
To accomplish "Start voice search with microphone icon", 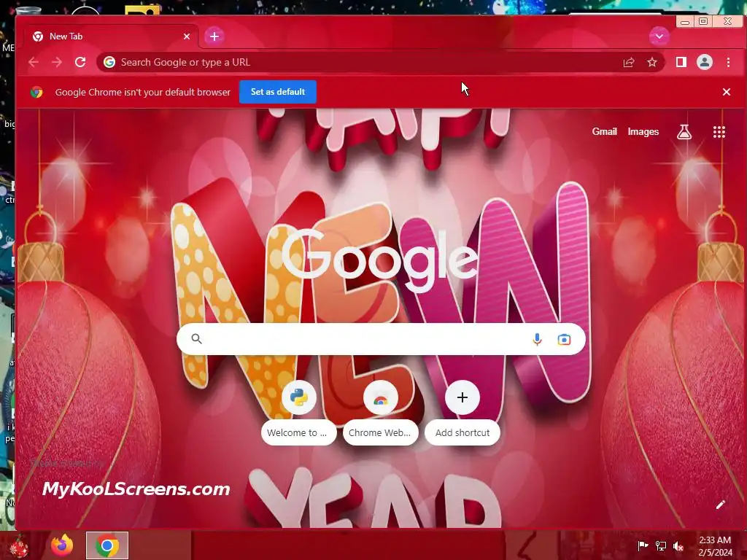I will click(x=537, y=339).
